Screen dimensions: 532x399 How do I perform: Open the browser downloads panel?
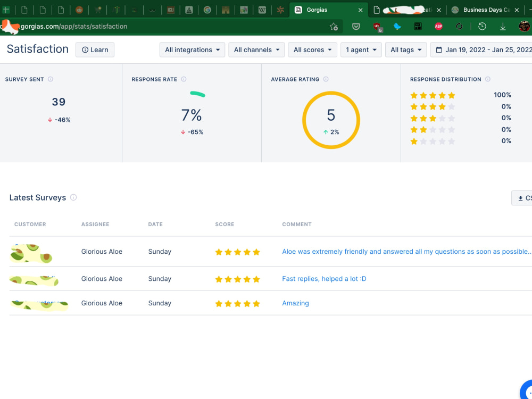tap(503, 27)
